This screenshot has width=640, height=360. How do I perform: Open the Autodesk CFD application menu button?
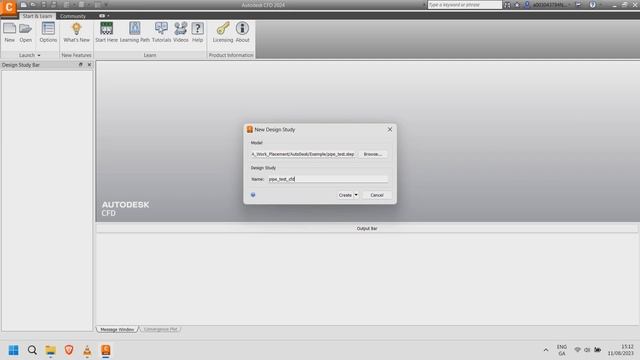tap(8, 7)
